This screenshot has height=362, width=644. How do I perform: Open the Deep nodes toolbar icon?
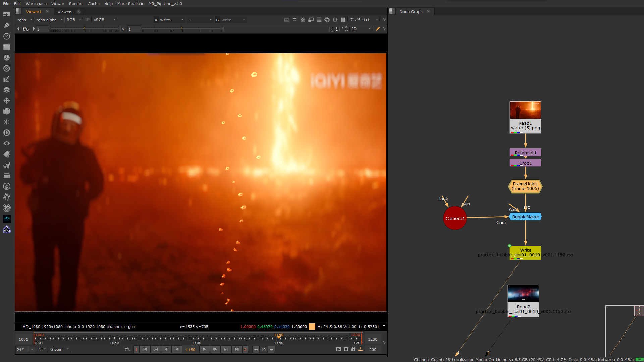(x=7, y=133)
